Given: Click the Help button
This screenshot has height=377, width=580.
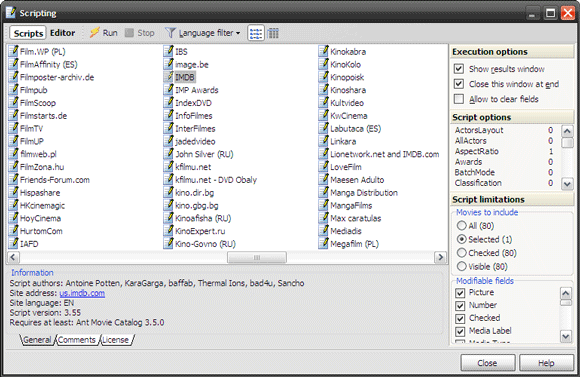Looking at the screenshot, I should click(546, 363).
